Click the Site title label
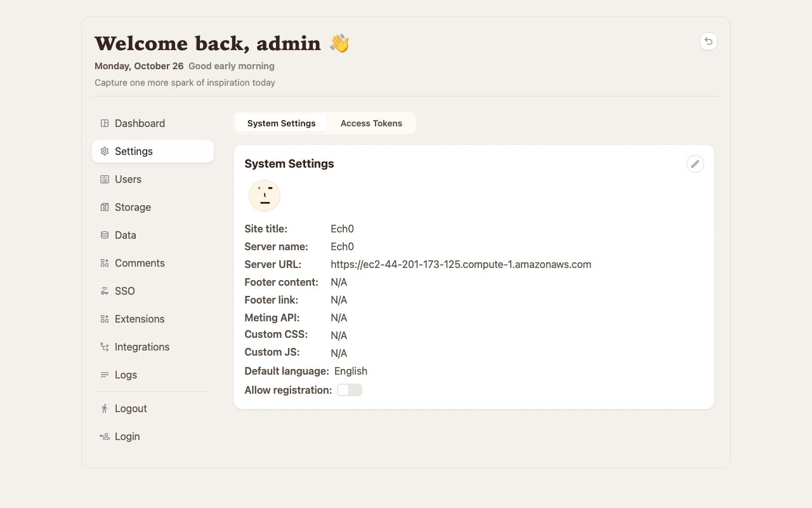The height and width of the screenshot is (508, 812). point(266,229)
